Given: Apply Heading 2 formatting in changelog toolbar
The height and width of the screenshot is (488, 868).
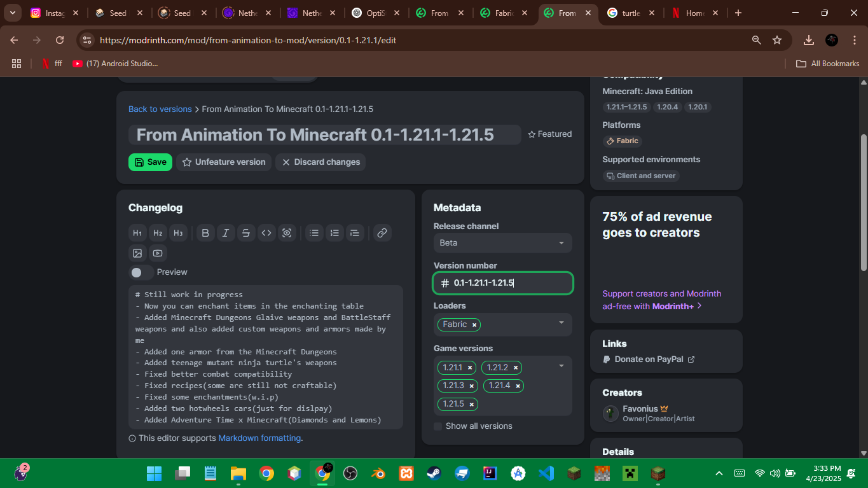Looking at the screenshot, I should point(158,233).
